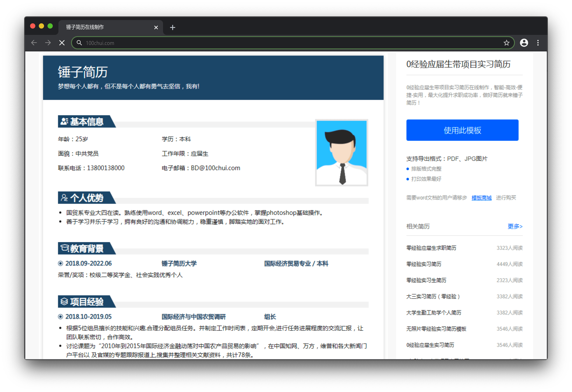Click the 项目经验 layers icon

point(64,301)
